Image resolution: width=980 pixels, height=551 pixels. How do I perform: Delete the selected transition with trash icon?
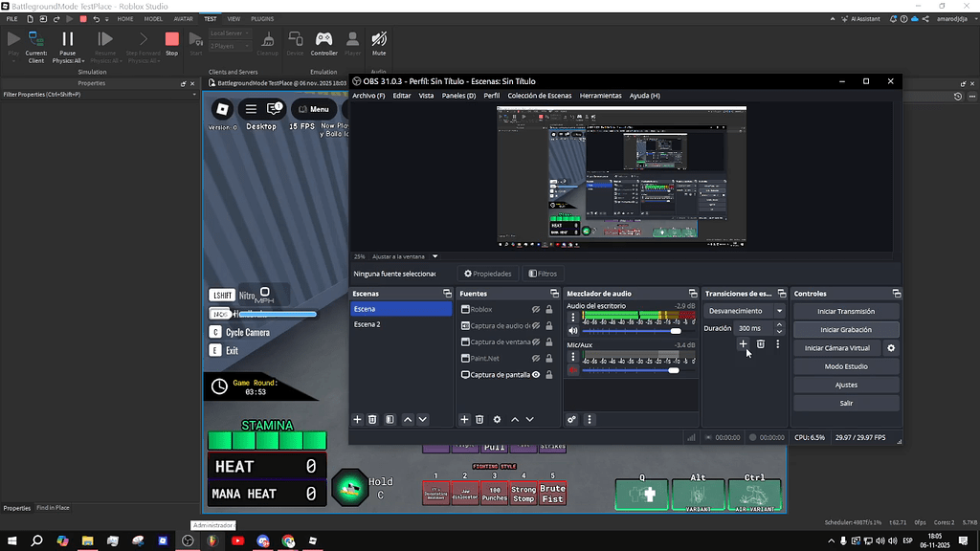tap(761, 344)
